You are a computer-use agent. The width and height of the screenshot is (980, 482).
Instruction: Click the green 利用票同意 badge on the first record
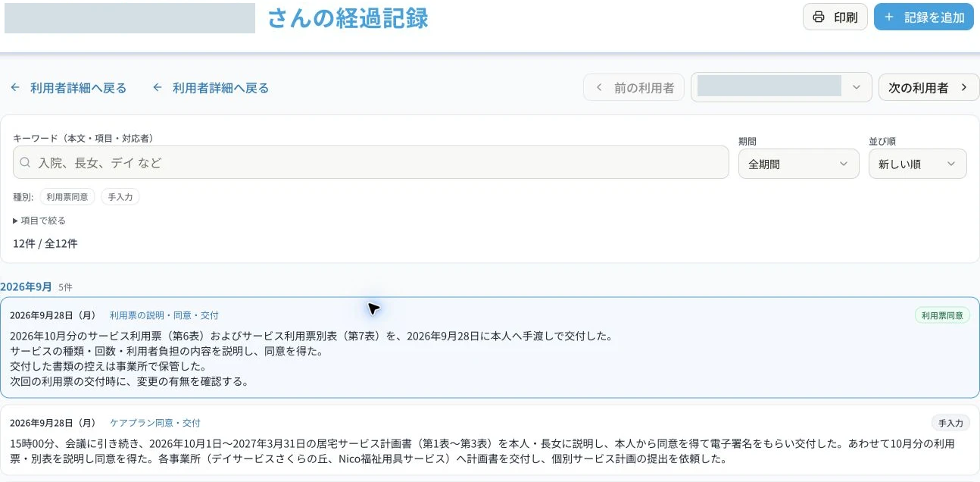point(942,315)
